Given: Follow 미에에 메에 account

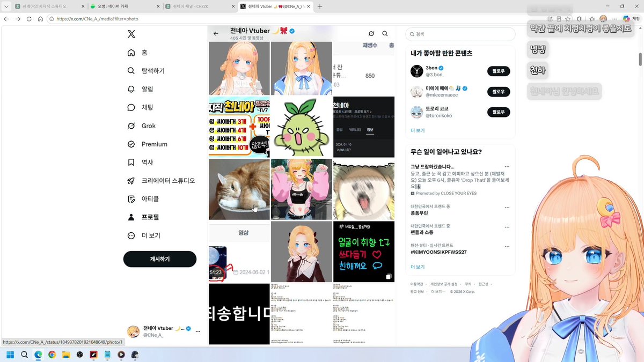Looking at the screenshot, I should pyautogui.click(x=499, y=92).
